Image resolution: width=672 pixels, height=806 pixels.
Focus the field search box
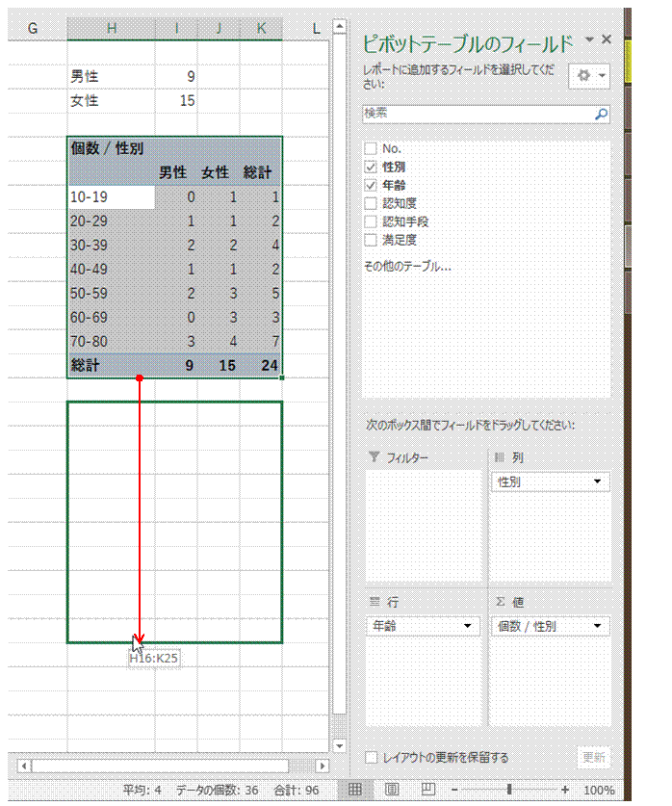pos(486,115)
